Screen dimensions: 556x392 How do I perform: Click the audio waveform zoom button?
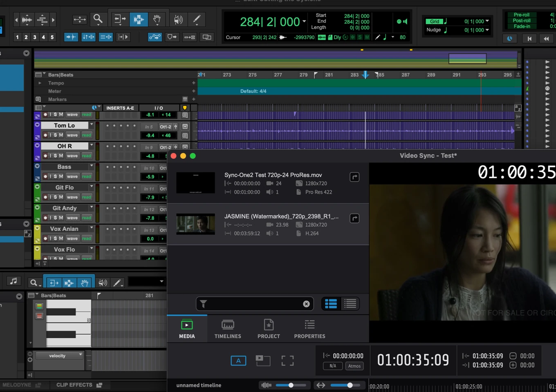pyautogui.click(x=27, y=20)
